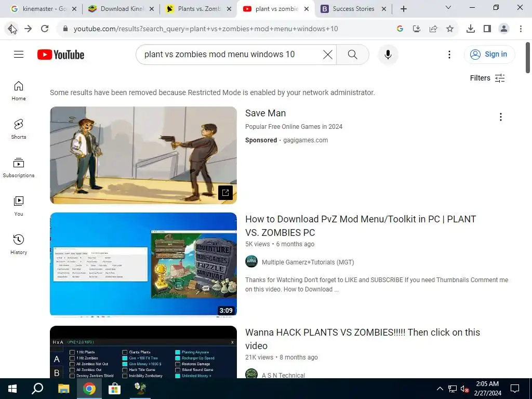Close the kinemaster Google tab
This screenshot has width=532, height=399.
(x=74, y=9)
